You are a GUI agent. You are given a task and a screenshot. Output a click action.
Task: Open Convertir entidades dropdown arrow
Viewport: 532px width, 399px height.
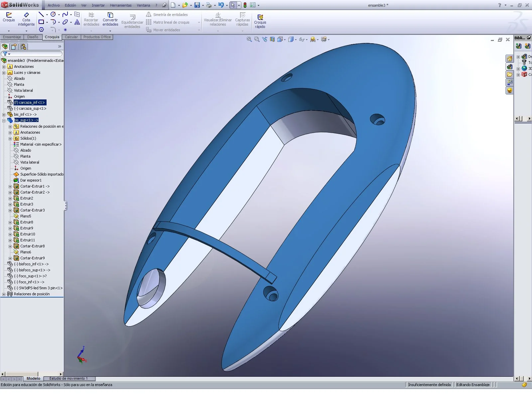click(110, 31)
